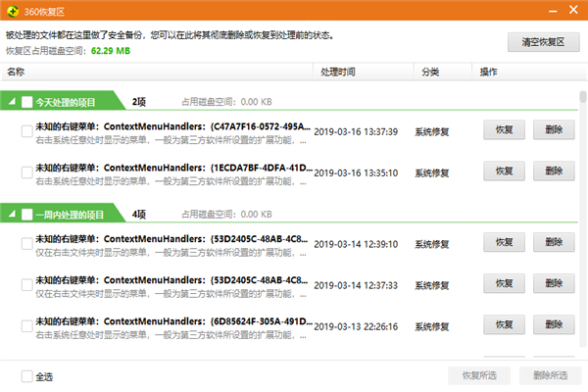Restore the 13:37:39 entry with 恢复
588x392 pixels.
[504, 129]
